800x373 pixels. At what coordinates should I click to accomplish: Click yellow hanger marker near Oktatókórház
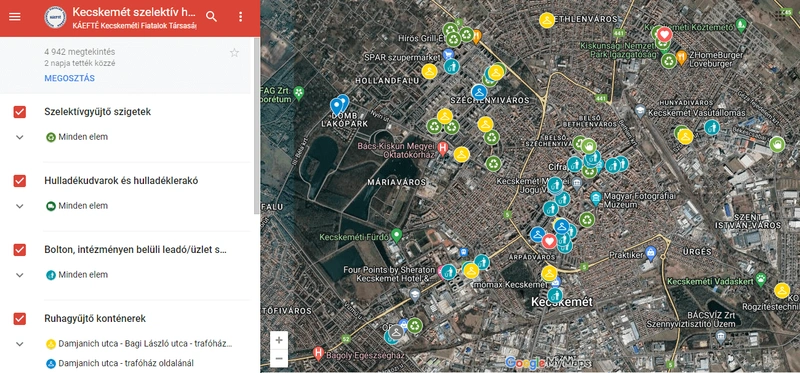click(x=461, y=155)
